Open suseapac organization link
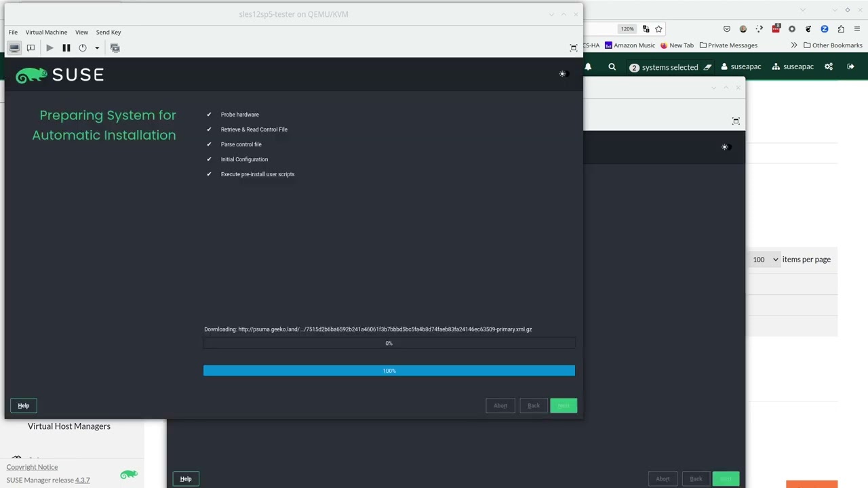Viewport: 868px width, 488px height. tap(793, 66)
